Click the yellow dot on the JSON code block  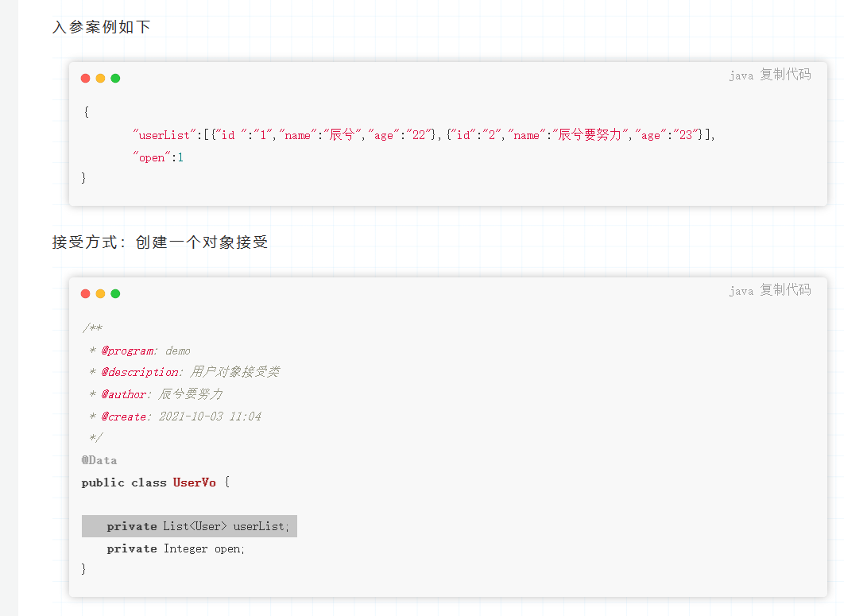click(x=100, y=78)
